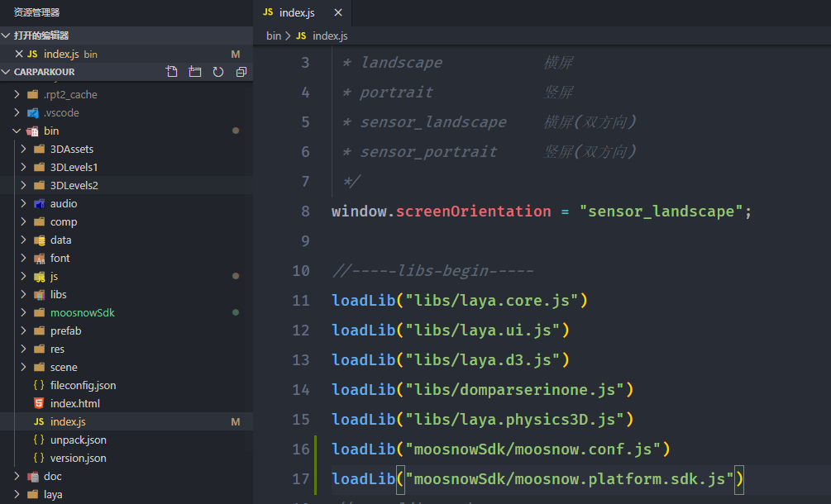
Task: Open fileconfig.json in the explorer
Action: [83, 385]
